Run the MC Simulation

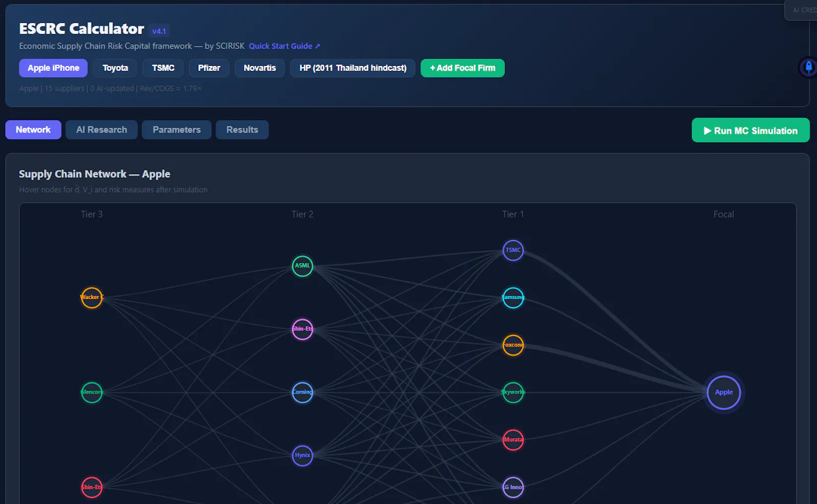tap(751, 130)
